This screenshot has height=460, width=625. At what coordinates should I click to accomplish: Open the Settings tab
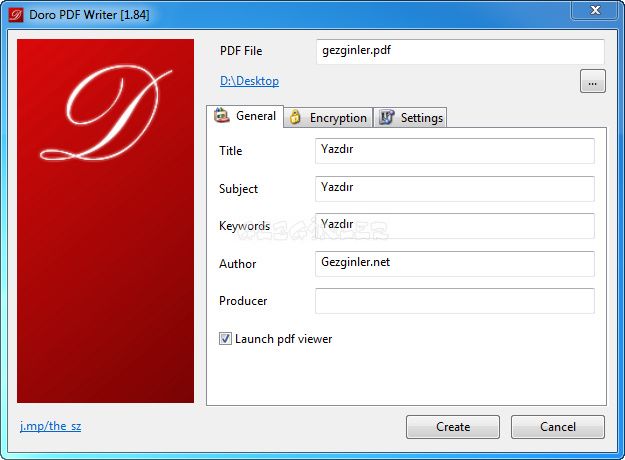pyautogui.click(x=410, y=118)
